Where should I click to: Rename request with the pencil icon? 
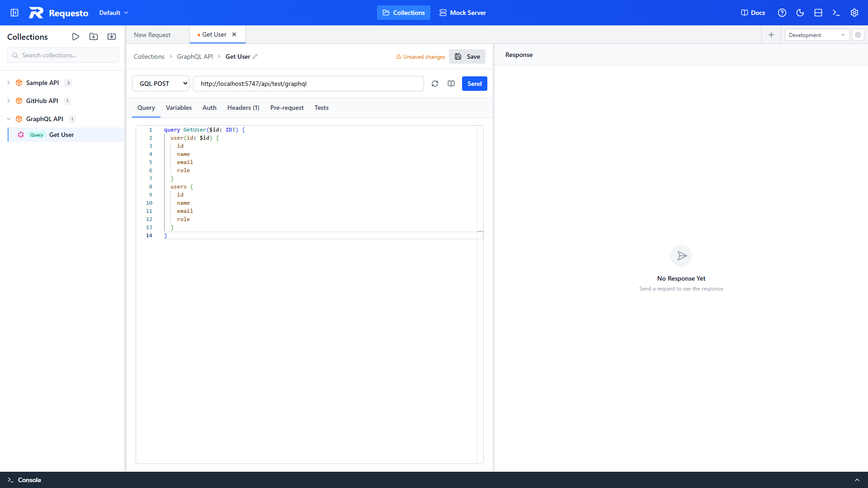click(255, 56)
